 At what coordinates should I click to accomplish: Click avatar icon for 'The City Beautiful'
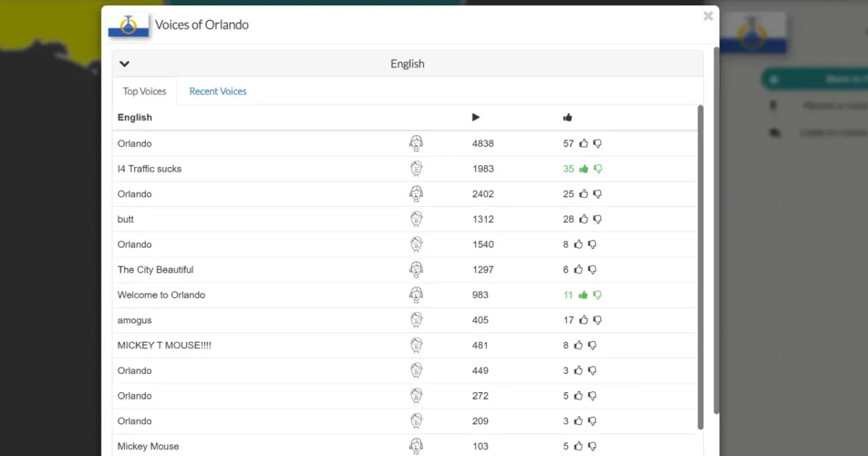[416, 269]
